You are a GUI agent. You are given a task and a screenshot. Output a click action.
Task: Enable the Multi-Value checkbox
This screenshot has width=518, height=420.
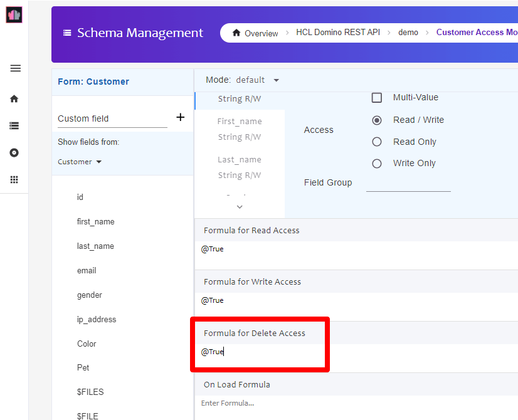point(377,98)
